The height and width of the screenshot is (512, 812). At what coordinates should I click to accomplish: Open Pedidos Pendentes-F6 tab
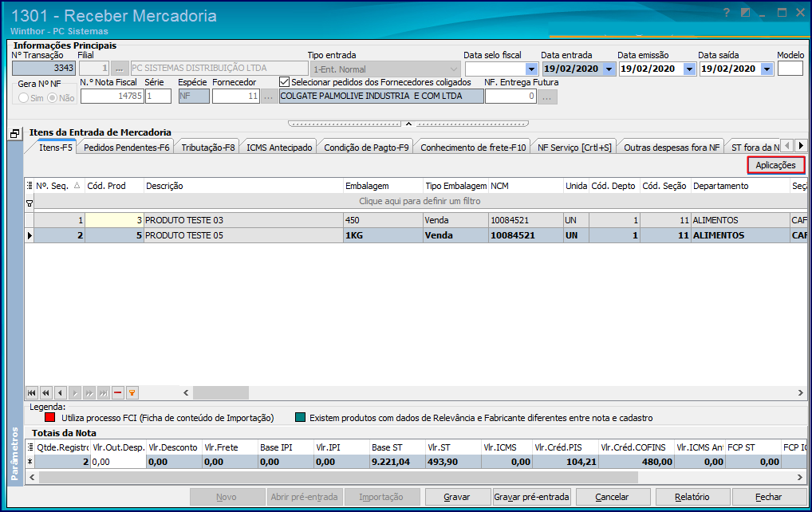126,148
